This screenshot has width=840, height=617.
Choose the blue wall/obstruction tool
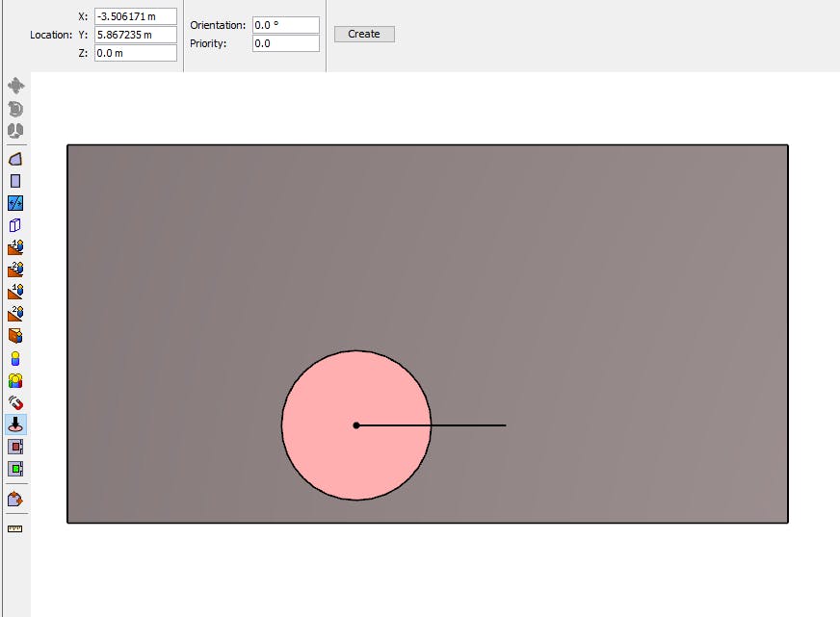(15, 203)
